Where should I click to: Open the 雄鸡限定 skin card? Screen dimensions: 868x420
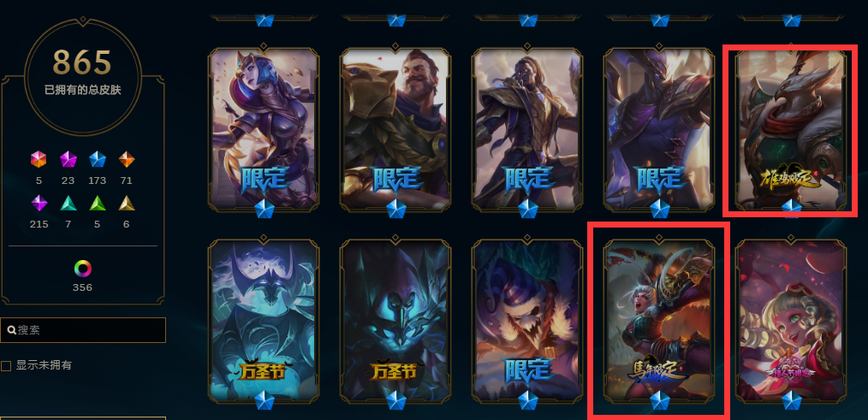coord(790,131)
